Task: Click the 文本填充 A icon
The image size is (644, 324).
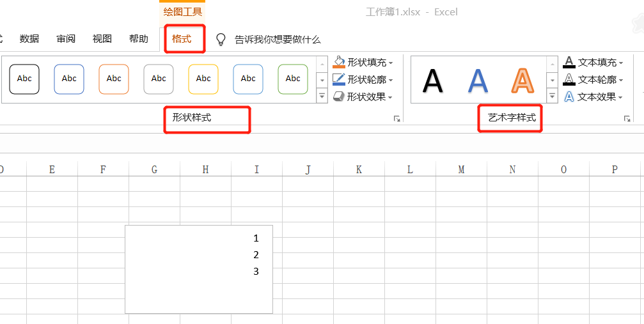Action: click(569, 63)
